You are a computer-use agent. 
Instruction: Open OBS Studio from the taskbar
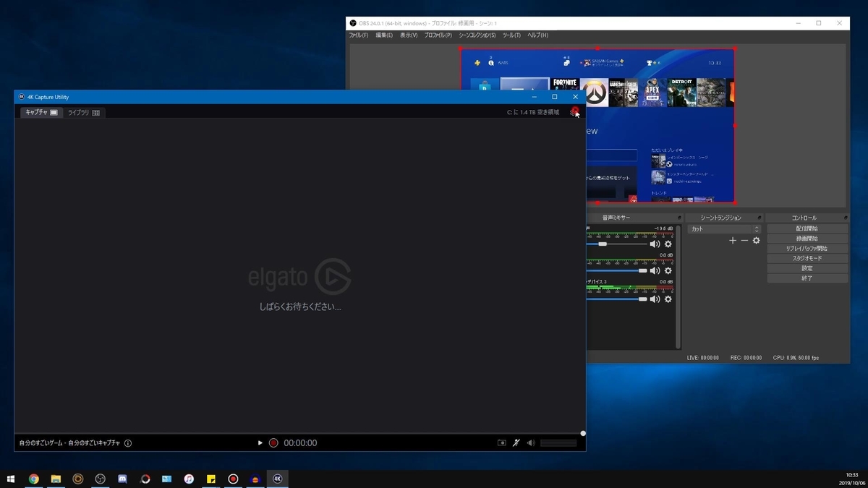pyautogui.click(x=101, y=479)
